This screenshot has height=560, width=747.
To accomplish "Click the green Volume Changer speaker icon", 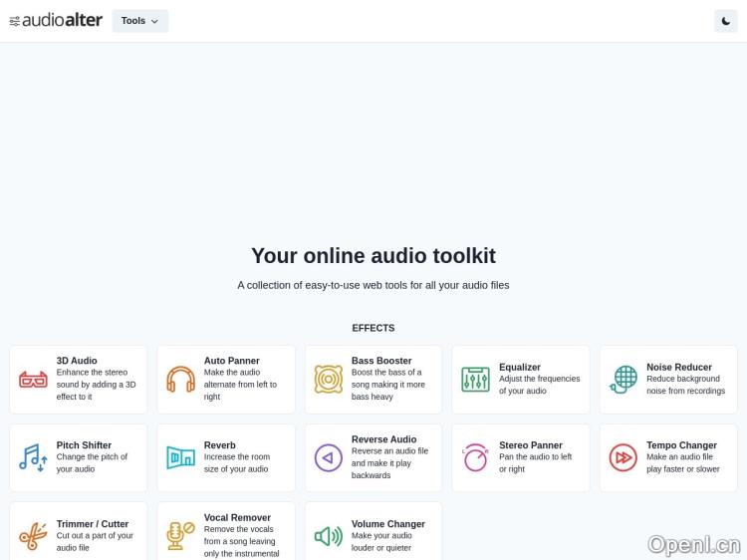I will point(329,536).
